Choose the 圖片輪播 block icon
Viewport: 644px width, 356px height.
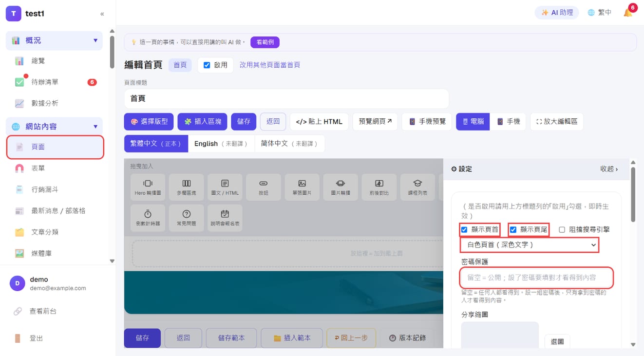[x=341, y=187]
